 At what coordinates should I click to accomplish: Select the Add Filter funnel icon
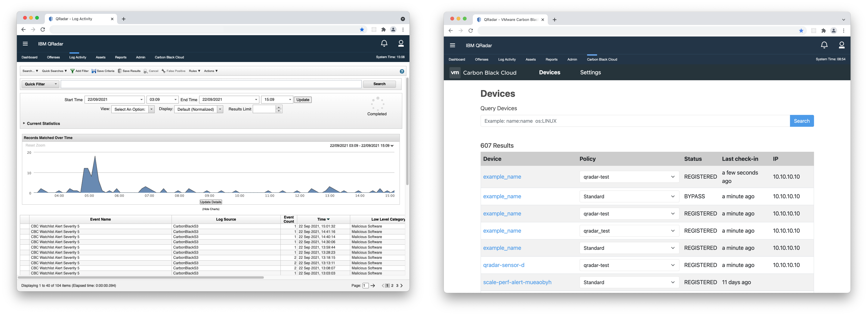pyautogui.click(x=73, y=71)
